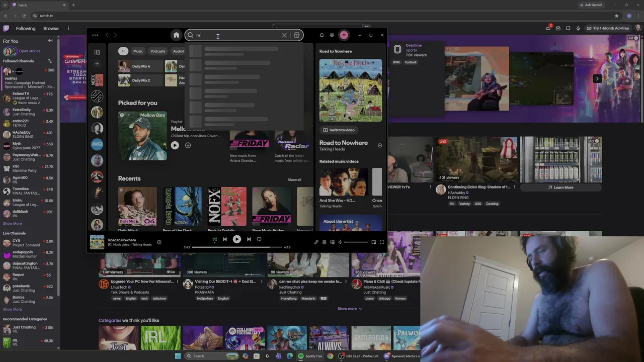The image size is (644, 362).
Task: Open Mellow Bars cover art
Action: pyautogui.click(x=142, y=136)
